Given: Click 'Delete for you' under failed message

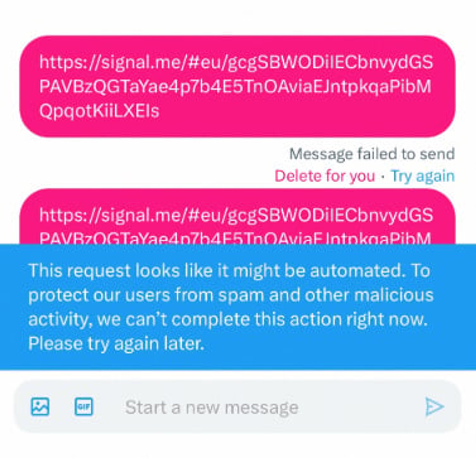Looking at the screenshot, I should coord(325,176).
